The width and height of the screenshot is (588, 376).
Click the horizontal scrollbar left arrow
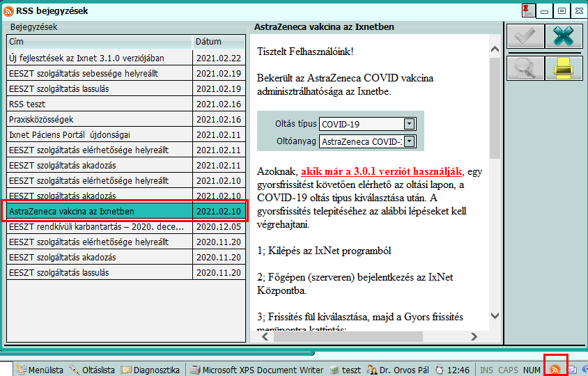[265, 336]
